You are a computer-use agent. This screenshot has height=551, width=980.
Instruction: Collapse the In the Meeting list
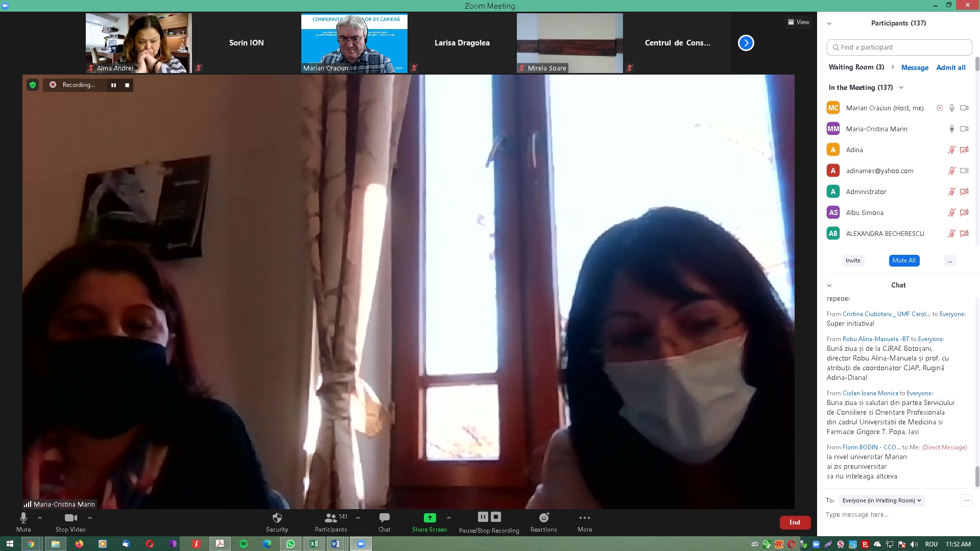pyautogui.click(x=901, y=88)
